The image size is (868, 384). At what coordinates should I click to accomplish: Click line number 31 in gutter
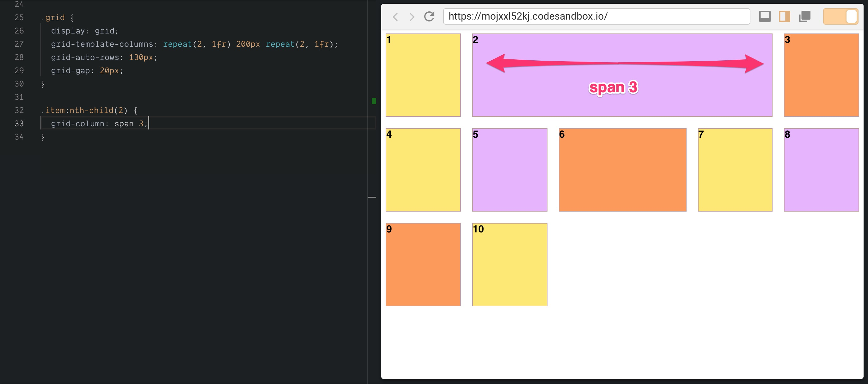click(19, 97)
